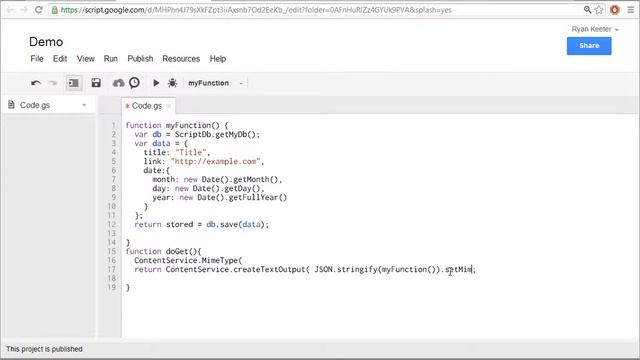Click 'This project is published' status text

point(44,349)
